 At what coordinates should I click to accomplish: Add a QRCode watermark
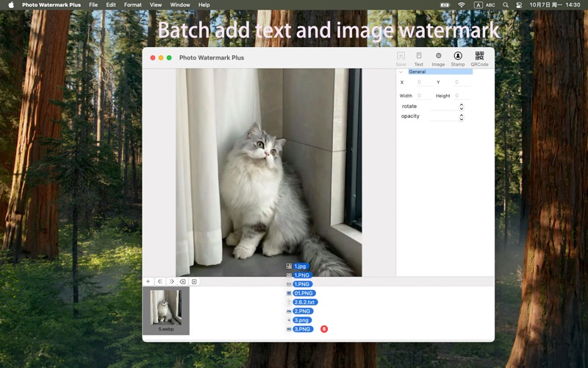click(479, 59)
